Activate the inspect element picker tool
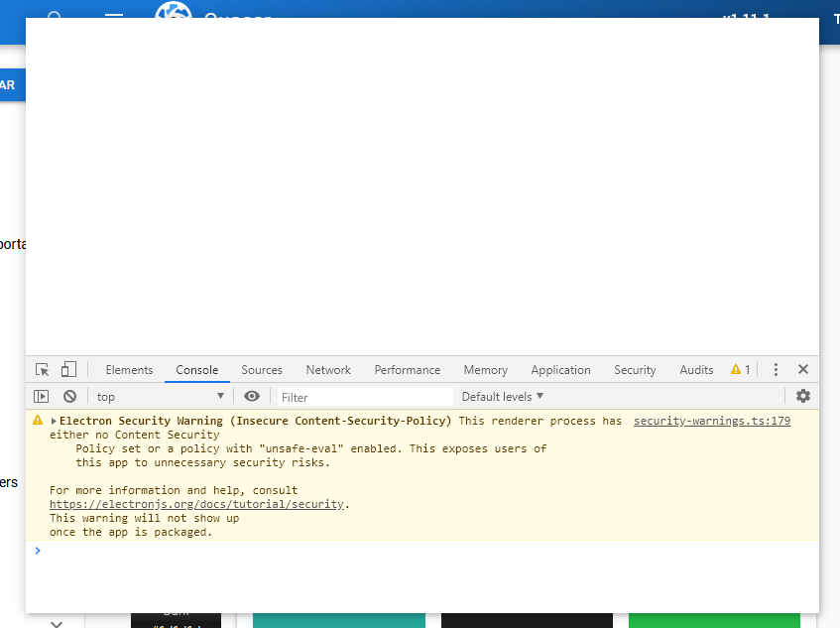The width and height of the screenshot is (840, 628). 41,368
